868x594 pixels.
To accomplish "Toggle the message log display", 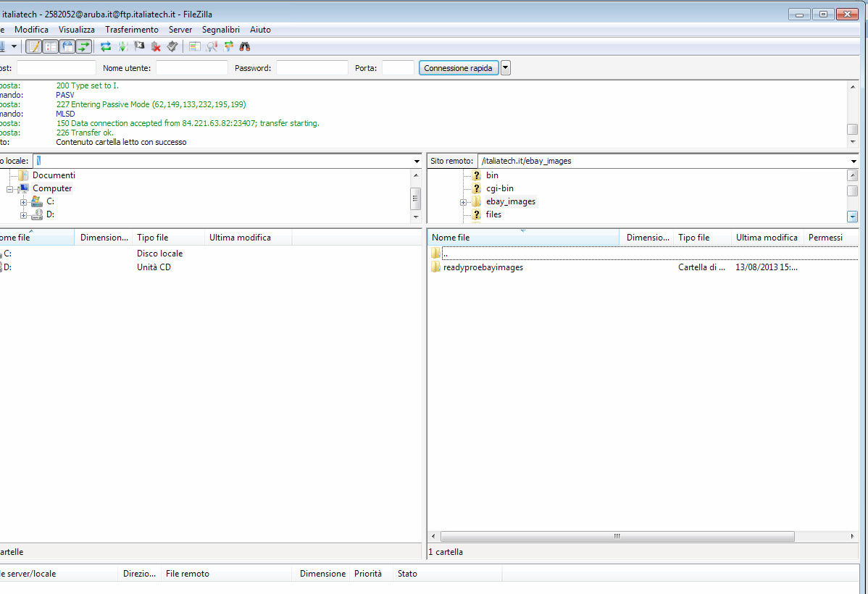I will [x=33, y=47].
